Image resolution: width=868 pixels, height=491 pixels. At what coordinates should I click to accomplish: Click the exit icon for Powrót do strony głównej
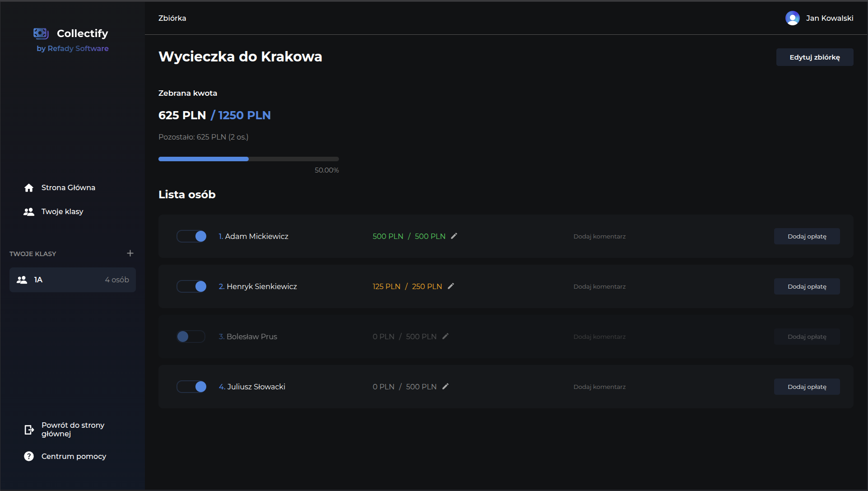29,430
